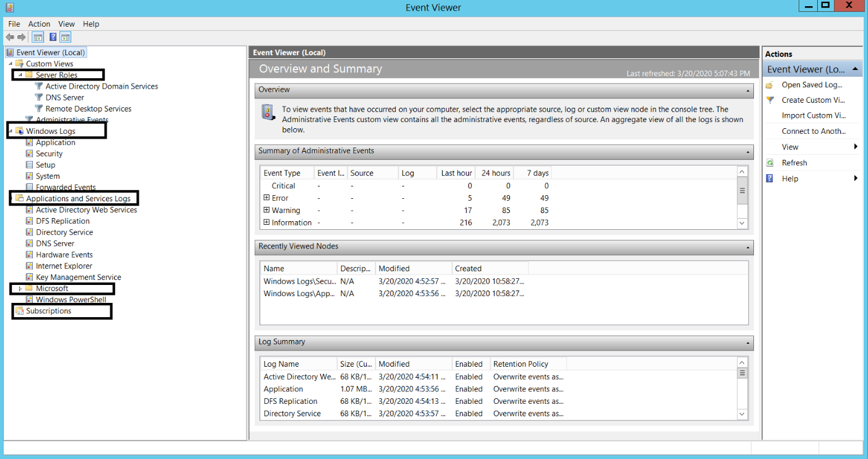Sort by Log Name column header
The height and width of the screenshot is (459, 868).
click(299, 364)
